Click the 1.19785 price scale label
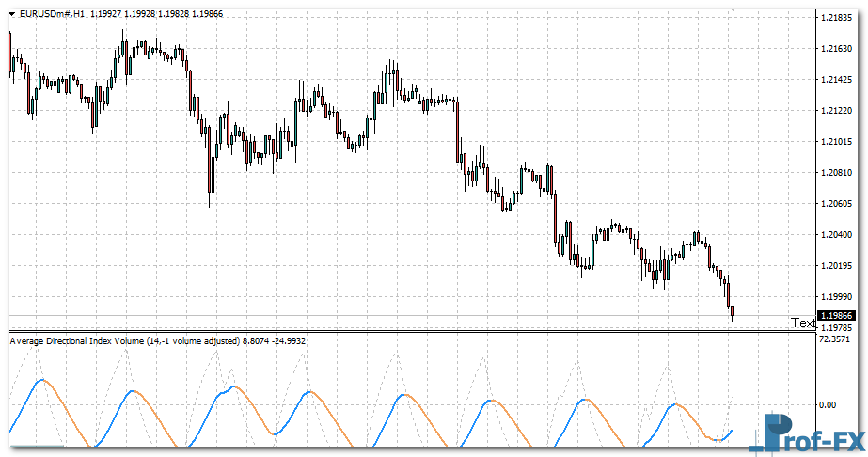Viewport: 868px width, 457px height. [836, 328]
